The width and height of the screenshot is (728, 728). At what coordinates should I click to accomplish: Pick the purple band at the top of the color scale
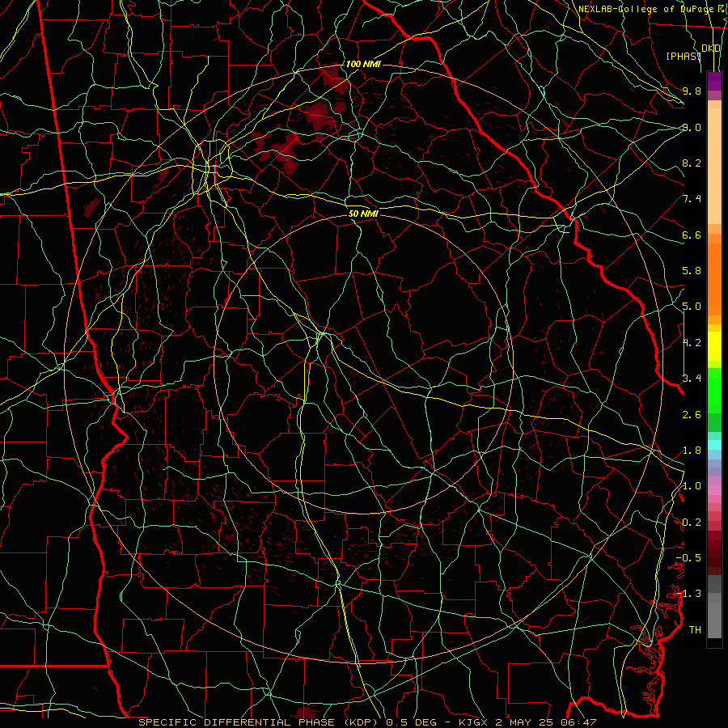coord(714,81)
